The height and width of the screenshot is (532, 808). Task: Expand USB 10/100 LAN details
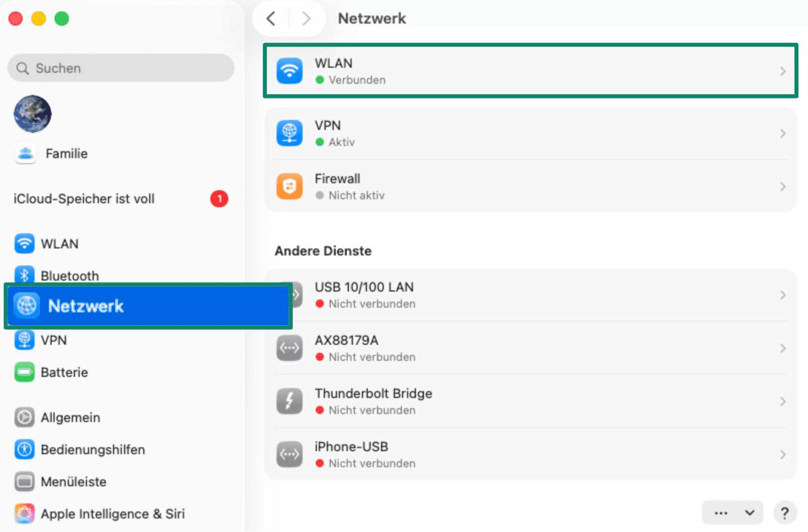pos(783,295)
